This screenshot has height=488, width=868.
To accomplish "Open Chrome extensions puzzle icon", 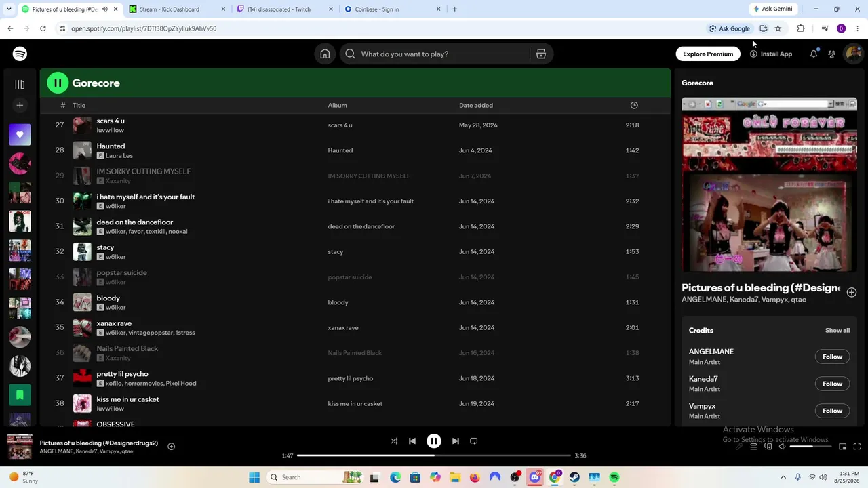I will click(x=801, y=28).
